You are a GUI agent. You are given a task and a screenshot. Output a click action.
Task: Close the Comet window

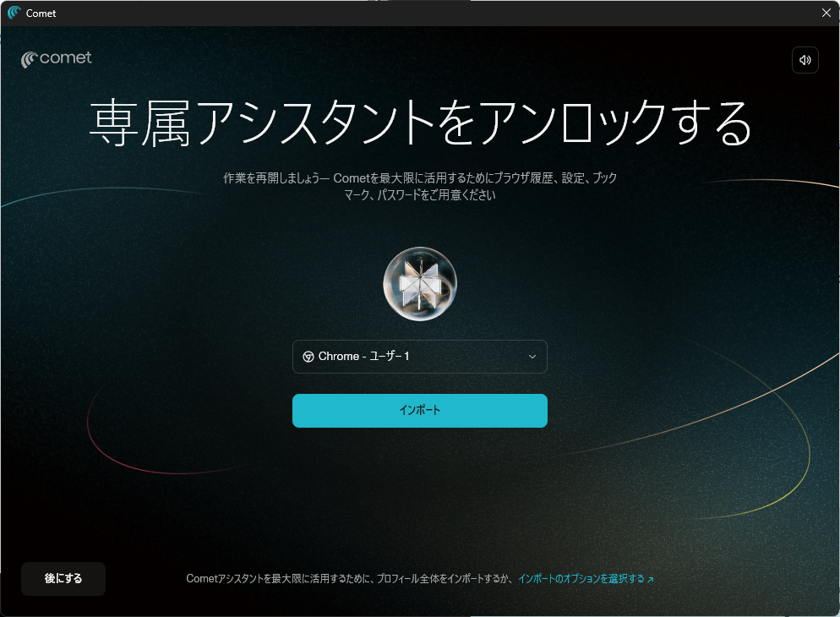tap(826, 13)
